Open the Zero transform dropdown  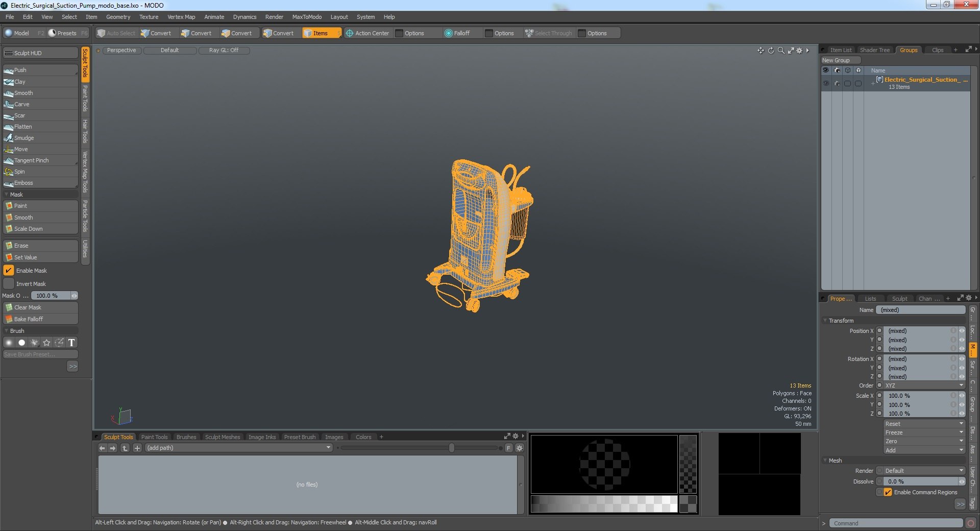tap(924, 441)
